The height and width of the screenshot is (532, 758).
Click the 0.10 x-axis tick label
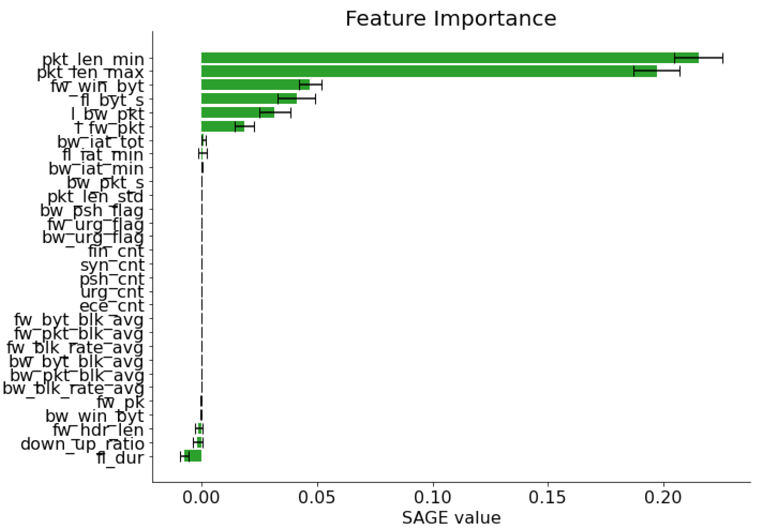432,498
